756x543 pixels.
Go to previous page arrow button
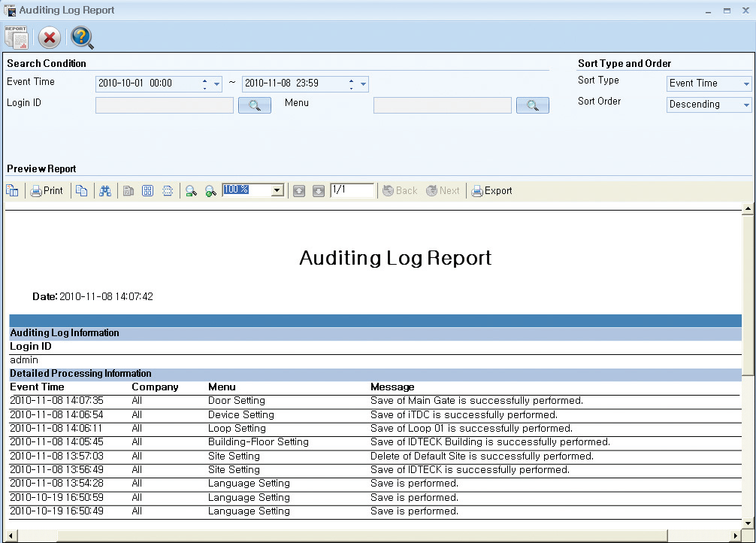[x=299, y=191]
